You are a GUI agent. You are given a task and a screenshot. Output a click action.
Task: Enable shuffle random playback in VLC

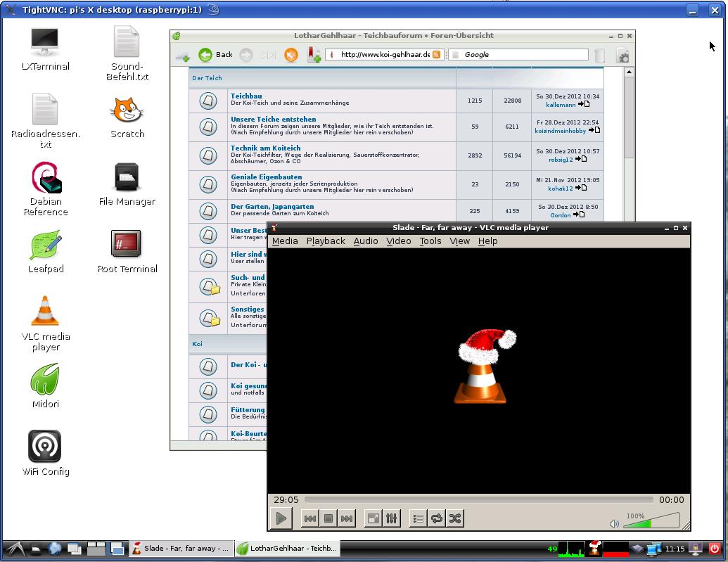455,518
